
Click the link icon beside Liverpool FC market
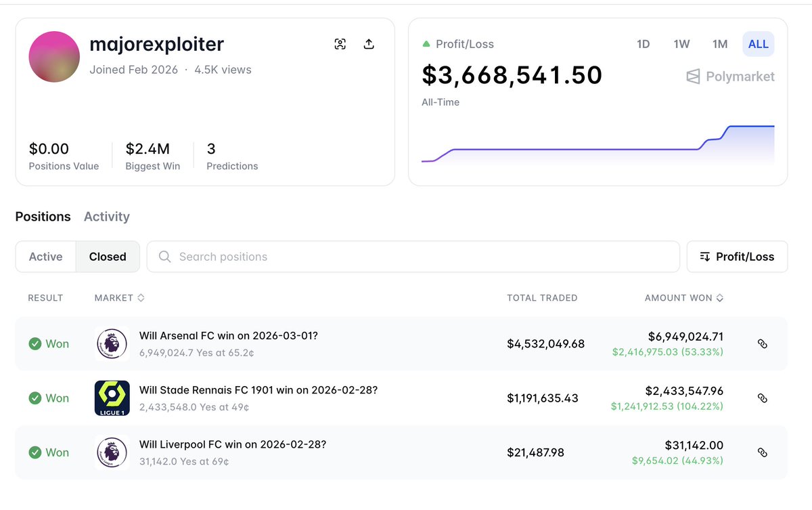pyautogui.click(x=763, y=452)
